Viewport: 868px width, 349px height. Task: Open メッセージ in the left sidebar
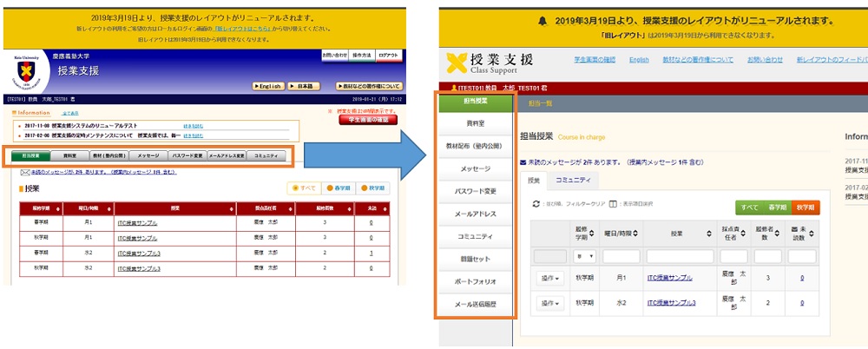tap(476, 168)
